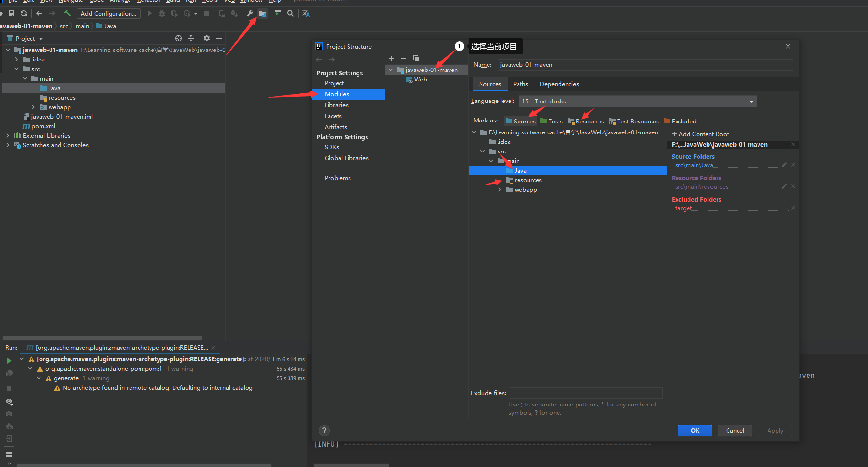The height and width of the screenshot is (467, 868).
Task: Click the Search Everywhere magnifier icon
Action: tap(290, 13)
